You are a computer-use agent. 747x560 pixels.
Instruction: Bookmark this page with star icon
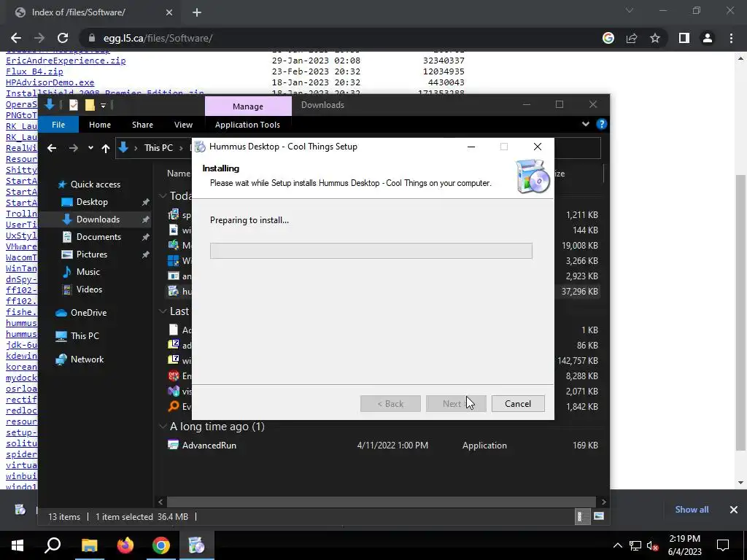tap(655, 38)
